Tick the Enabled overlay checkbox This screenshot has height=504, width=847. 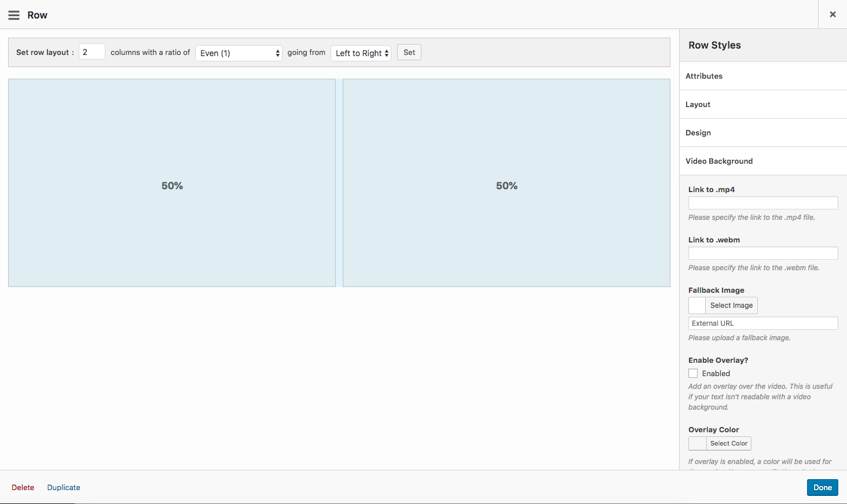(693, 373)
